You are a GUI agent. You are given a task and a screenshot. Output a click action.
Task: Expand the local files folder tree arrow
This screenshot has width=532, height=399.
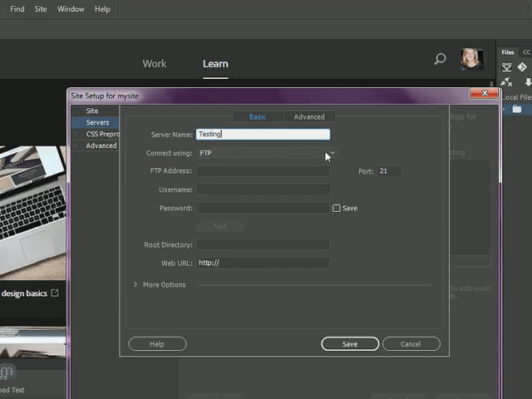[x=505, y=110]
